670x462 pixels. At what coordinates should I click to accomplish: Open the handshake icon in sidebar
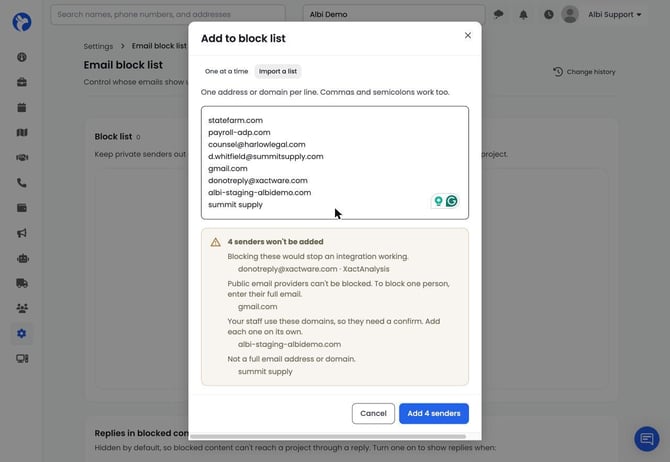pos(22,158)
